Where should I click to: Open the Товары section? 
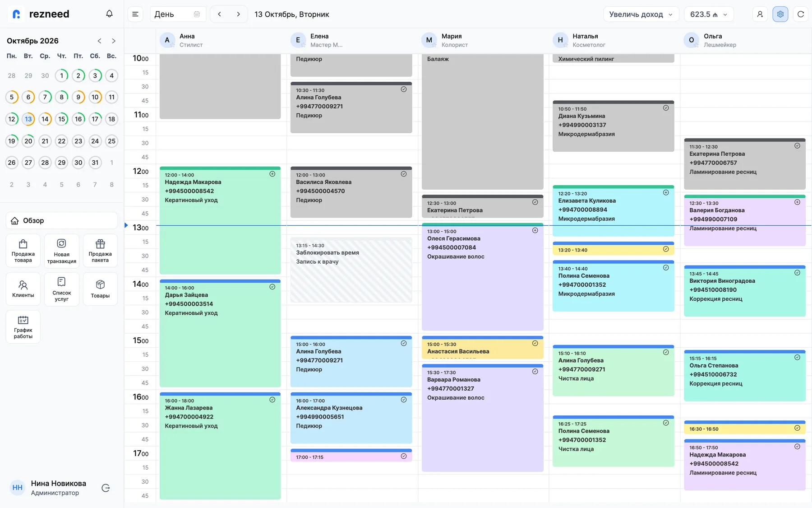pyautogui.click(x=100, y=289)
